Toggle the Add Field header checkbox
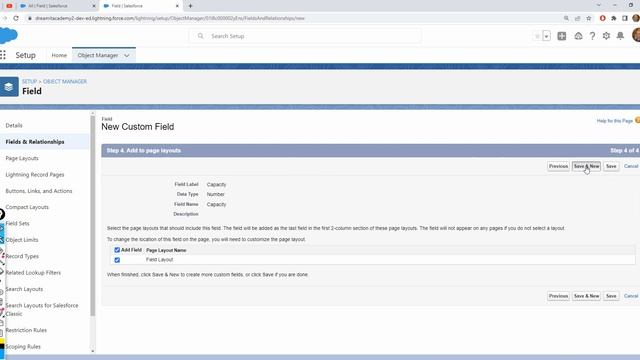Image resolution: width=640 pixels, height=360 pixels. click(x=117, y=250)
